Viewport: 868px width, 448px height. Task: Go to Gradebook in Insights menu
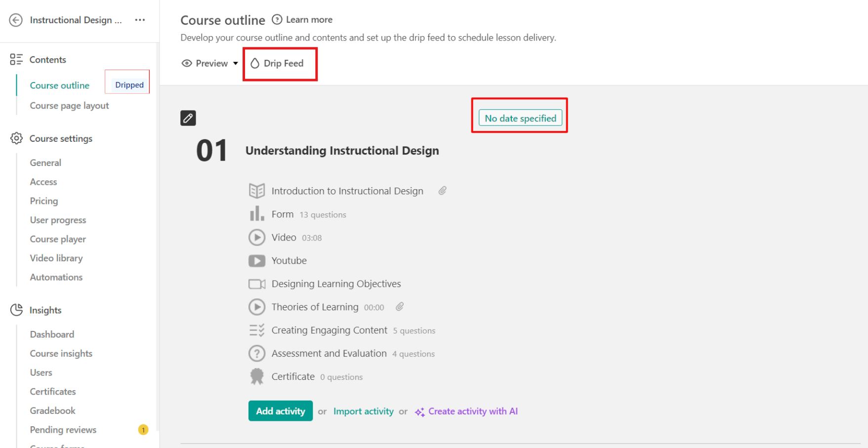(52, 410)
